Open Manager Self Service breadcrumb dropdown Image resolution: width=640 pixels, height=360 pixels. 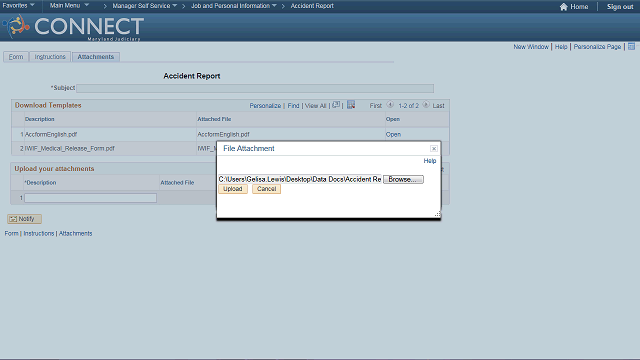click(144, 6)
